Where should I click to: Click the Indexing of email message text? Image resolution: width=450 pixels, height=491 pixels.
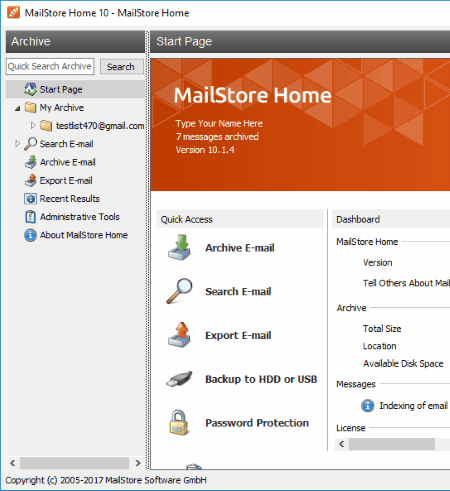tap(413, 406)
